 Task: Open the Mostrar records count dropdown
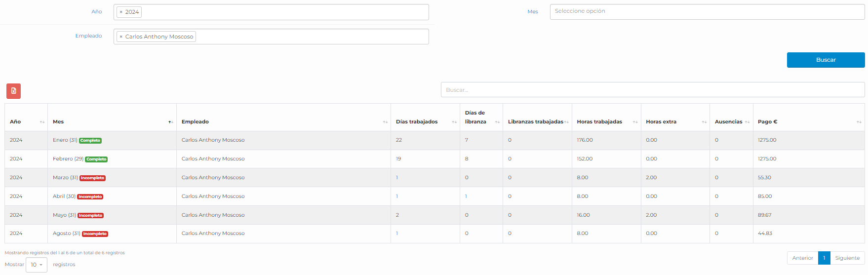tap(37, 265)
